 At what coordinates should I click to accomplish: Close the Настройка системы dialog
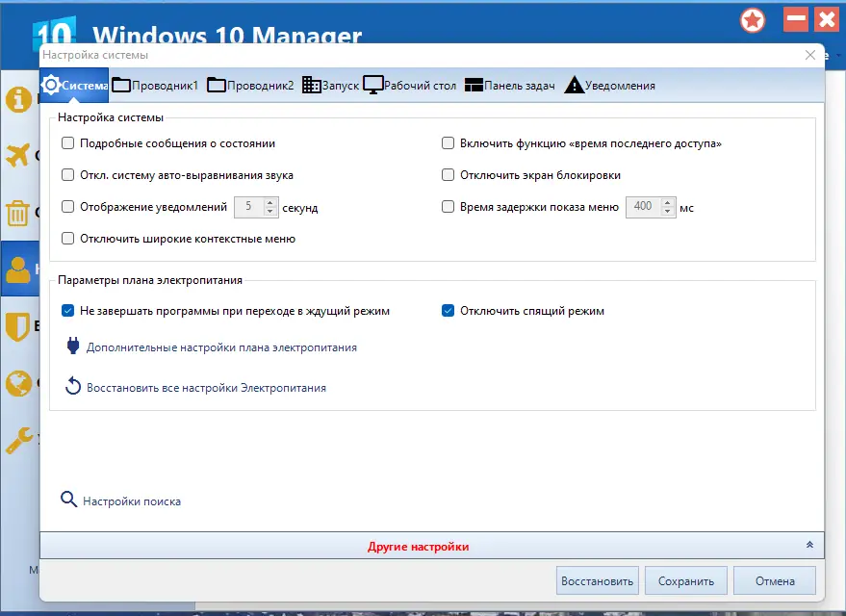pyautogui.click(x=809, y=55)
